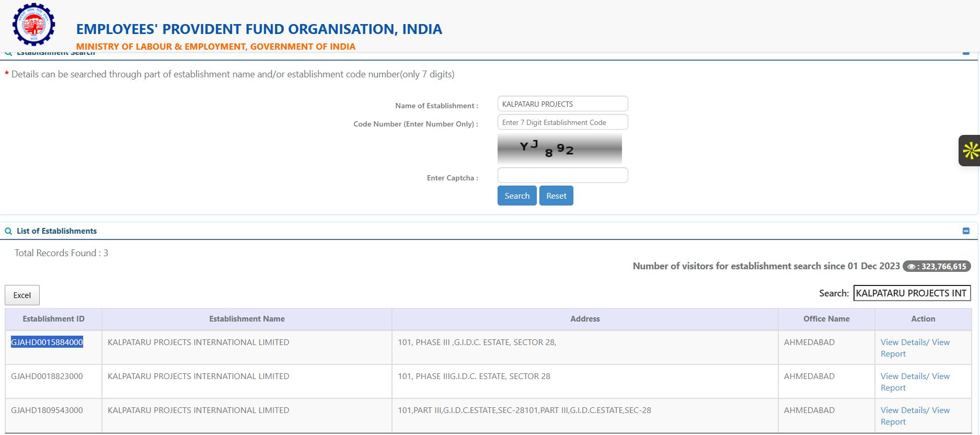This screenshot has height=435, width=980.
Task: Open View Details for GJAHD0018823000
Action: point(903,376)
